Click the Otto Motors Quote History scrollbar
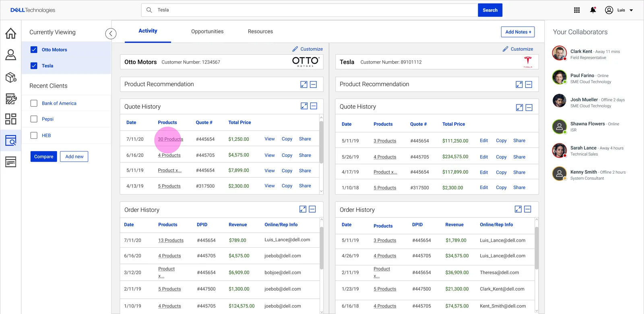This screenshot has height=314, width=644. 321,142
